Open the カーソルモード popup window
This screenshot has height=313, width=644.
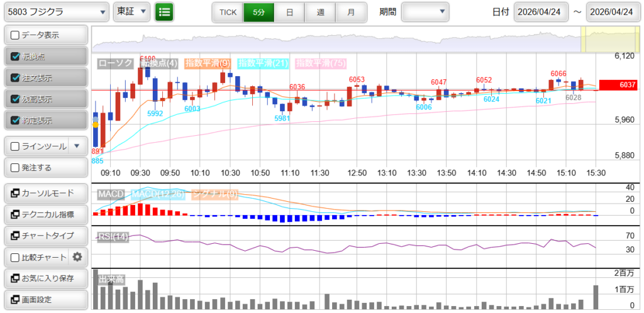tap(45, 193)
